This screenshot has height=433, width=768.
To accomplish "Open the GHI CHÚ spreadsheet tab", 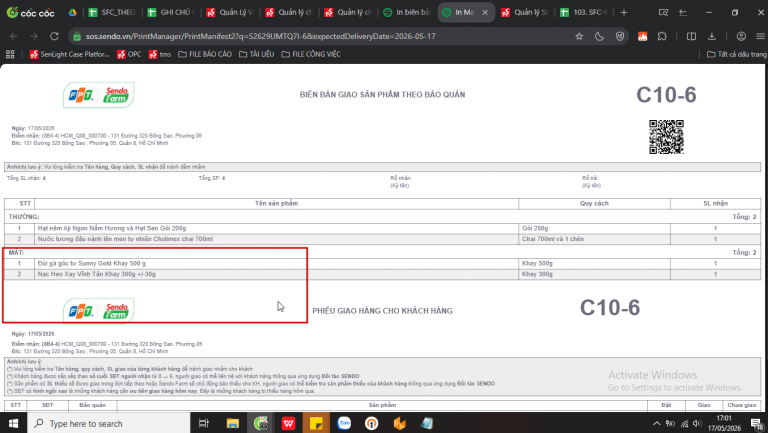I will pos(171,13).
